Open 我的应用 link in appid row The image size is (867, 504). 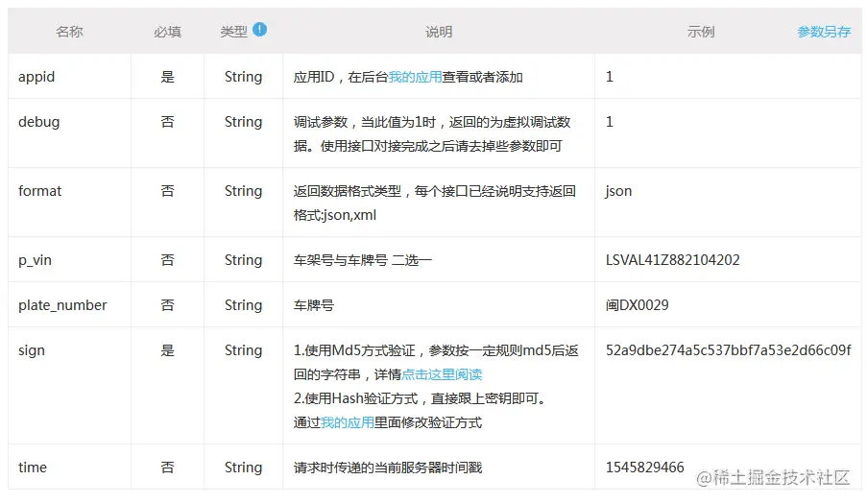[x=415, y=77]
